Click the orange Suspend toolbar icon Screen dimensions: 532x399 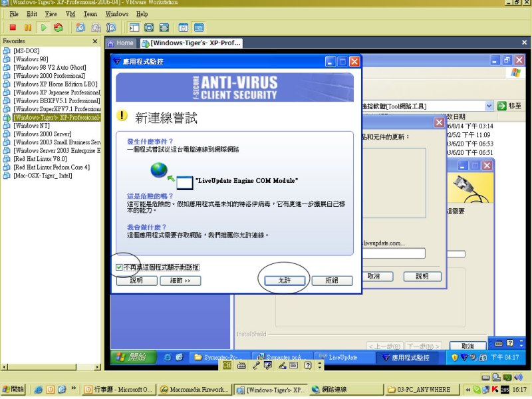pyautogui.click(x=28, y=27)
